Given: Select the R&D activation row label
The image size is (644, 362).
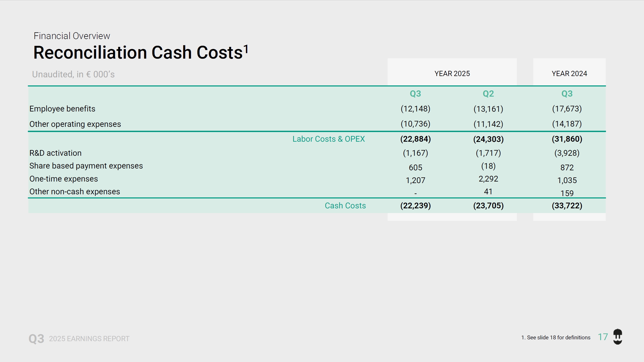Looking at the screenshot, I should point(55,153).
